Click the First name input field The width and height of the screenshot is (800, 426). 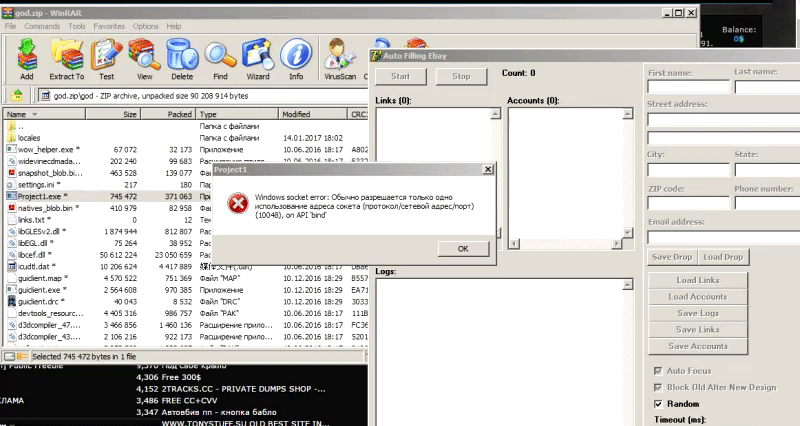pos(689,87)
